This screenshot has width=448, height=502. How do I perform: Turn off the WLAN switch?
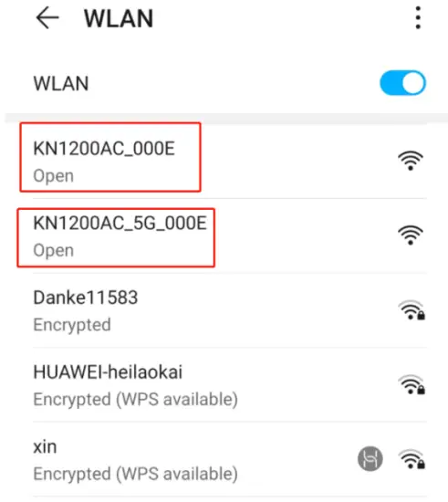point(402,83)
